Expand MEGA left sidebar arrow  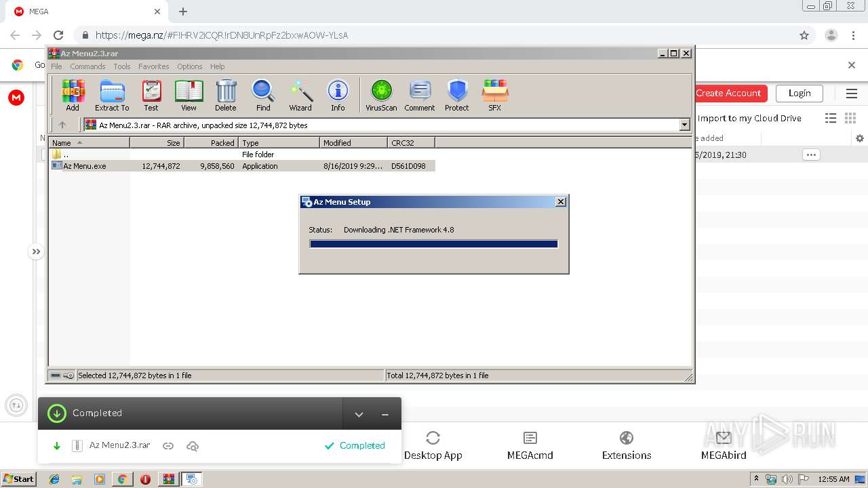(36, 251)
